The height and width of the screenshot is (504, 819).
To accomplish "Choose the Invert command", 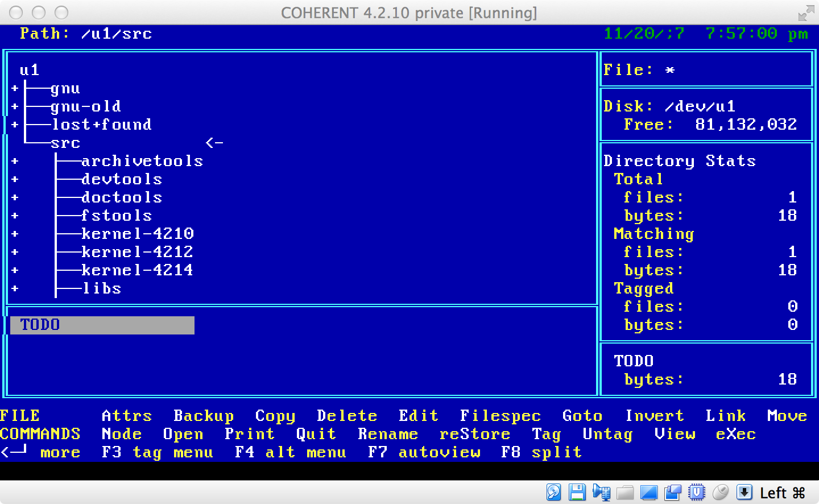I will [654, 416].
